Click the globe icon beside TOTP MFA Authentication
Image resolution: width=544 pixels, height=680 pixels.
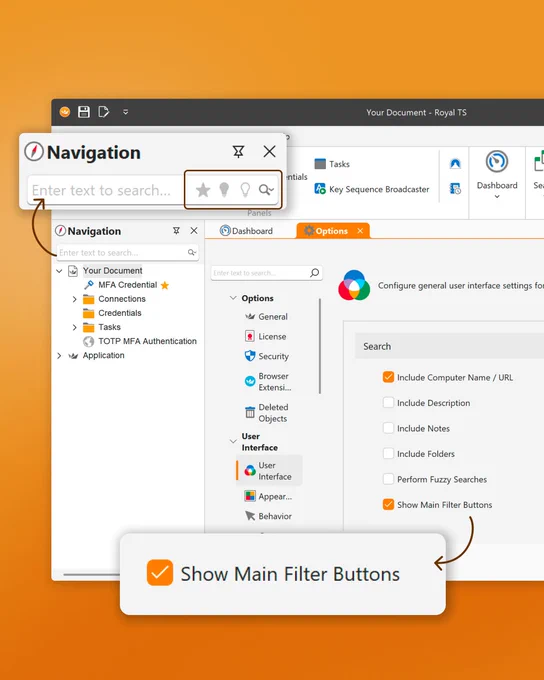coord(88,342)
